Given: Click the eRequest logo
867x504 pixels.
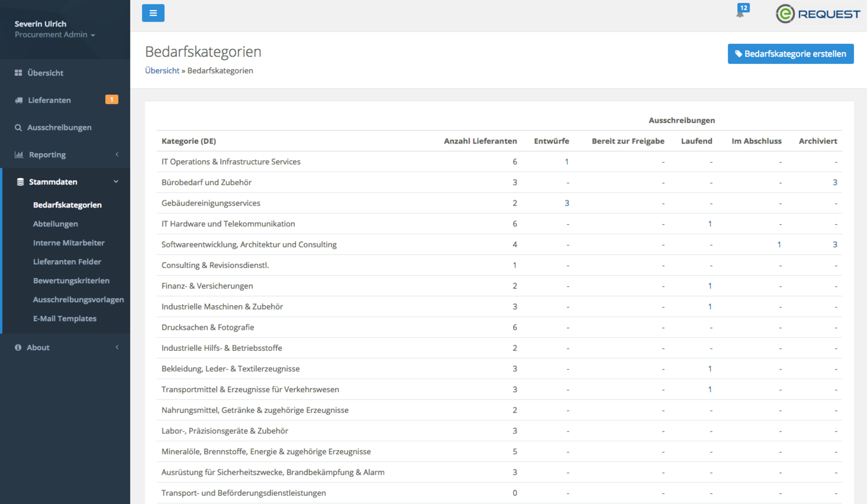Looking at the screenshot, I should 818,14.
